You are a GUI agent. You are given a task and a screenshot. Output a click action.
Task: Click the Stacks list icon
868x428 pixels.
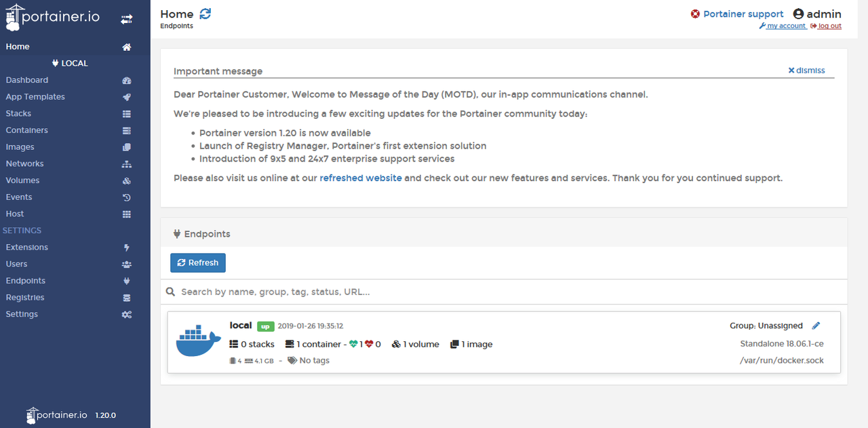[127, 114]
